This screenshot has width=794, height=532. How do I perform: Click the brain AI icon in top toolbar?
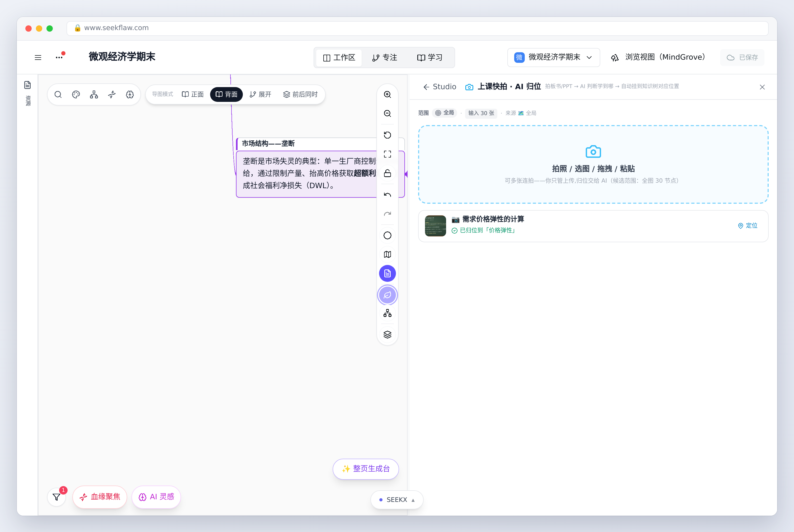point(130,94)
